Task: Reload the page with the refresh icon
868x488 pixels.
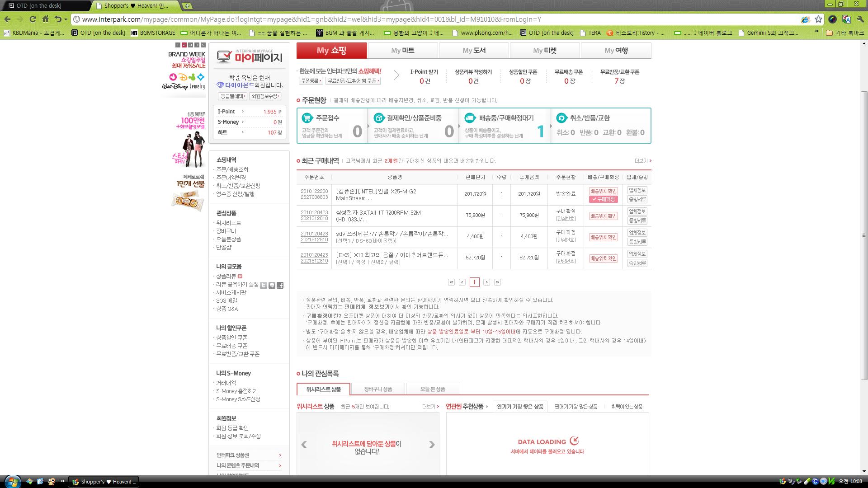Action: tap(33, 19)
